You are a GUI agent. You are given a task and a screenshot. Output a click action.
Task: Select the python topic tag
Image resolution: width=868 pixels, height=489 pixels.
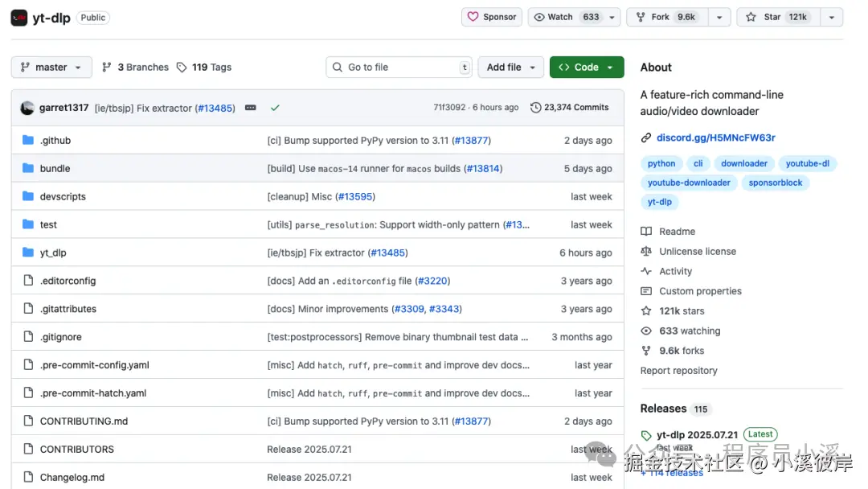point(661,163)
